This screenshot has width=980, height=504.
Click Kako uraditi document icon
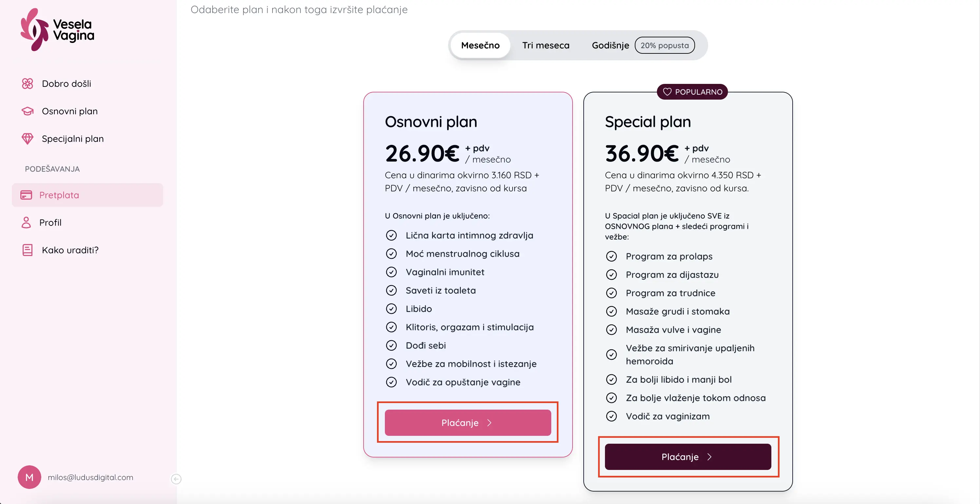pyautogui.click(x=28, y=250)
